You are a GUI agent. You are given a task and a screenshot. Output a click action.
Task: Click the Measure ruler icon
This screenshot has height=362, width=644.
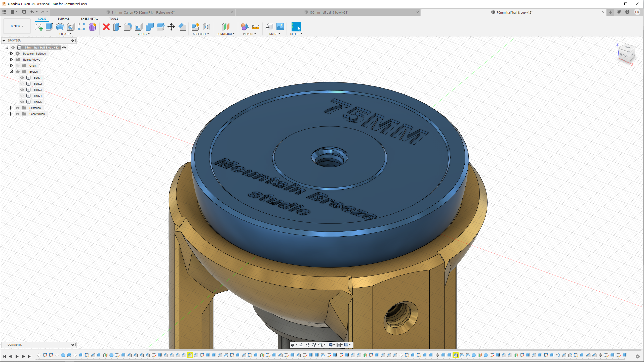tap(256, 26)
